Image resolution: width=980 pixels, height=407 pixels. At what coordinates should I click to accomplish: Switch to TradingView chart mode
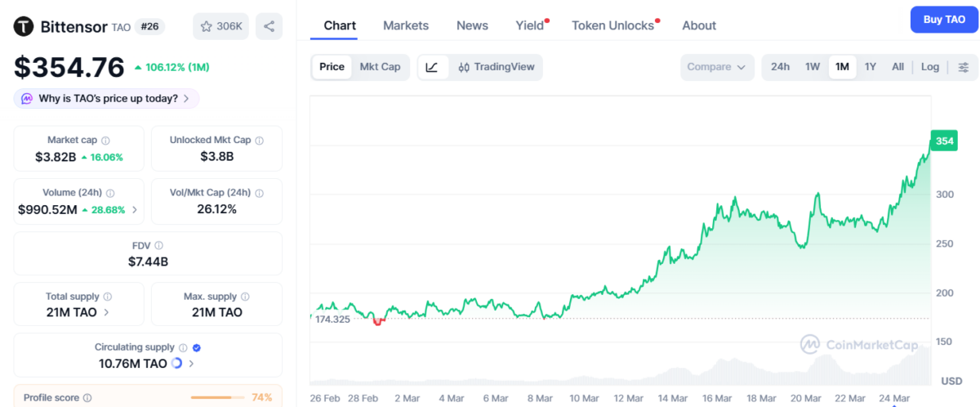(x=496, y=67)
